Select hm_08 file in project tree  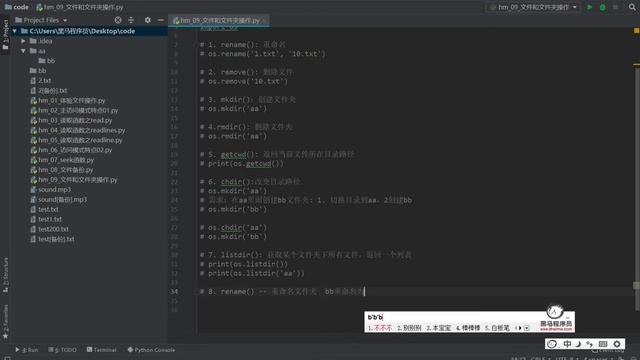tap(62, 170)
